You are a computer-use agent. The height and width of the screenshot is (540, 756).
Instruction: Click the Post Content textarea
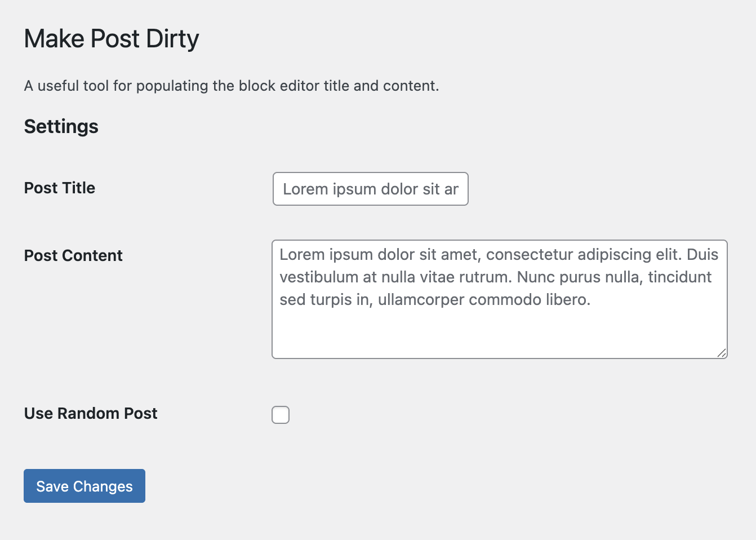click(x=499, y=299)
